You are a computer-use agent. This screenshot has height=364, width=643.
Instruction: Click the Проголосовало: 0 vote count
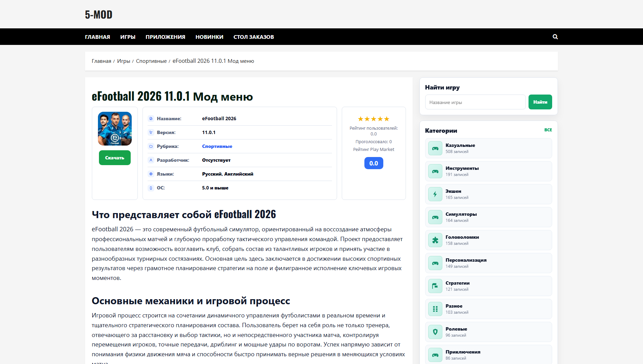[374, 142]
